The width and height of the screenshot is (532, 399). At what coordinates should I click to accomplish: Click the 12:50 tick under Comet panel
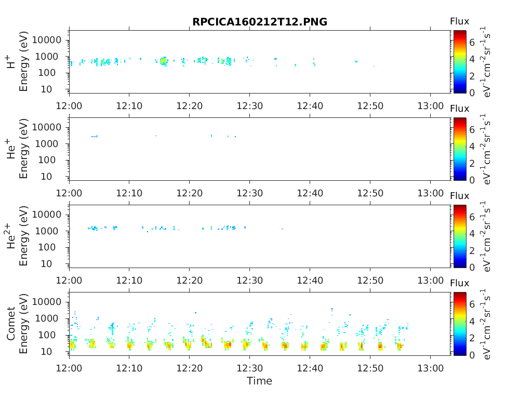tap(370, 368)
